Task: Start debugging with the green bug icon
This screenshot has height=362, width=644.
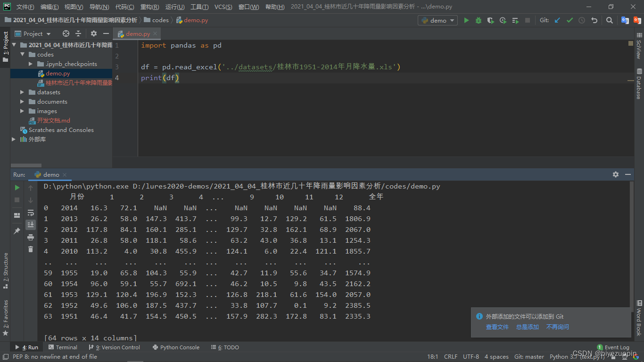Action: (479, 20)
